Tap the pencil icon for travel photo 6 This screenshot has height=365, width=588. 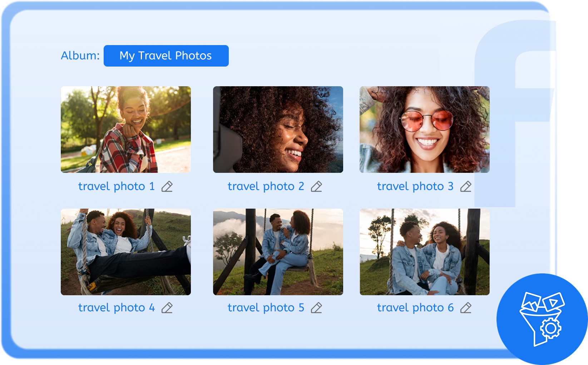pos(466,308)
